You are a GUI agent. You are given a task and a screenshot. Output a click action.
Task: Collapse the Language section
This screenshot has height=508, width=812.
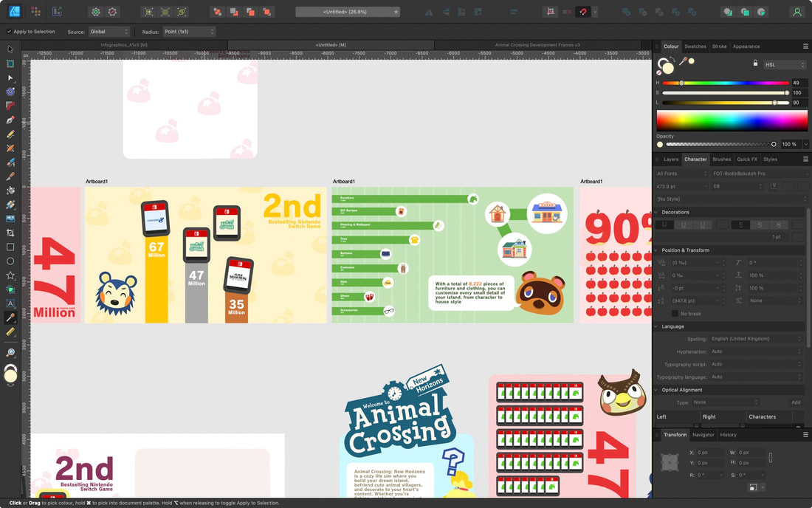(x=657, y=326)
